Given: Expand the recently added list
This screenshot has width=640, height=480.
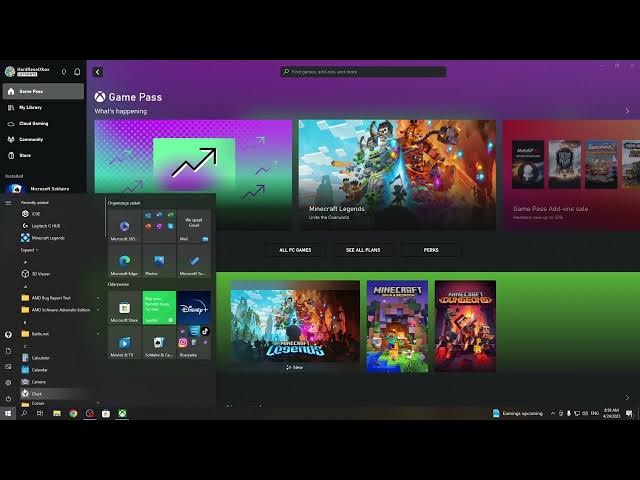Looking at the screenshot, I should 29,250.
